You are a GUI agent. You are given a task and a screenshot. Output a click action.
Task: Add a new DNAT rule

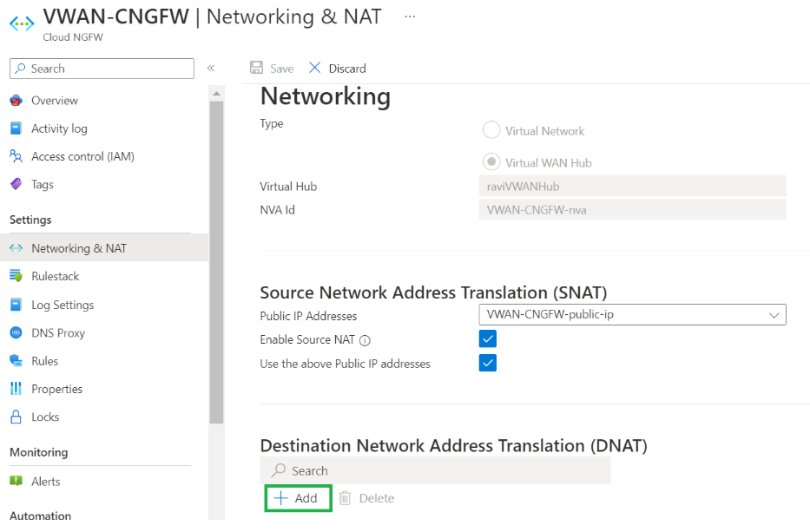(x=298, y=498)
